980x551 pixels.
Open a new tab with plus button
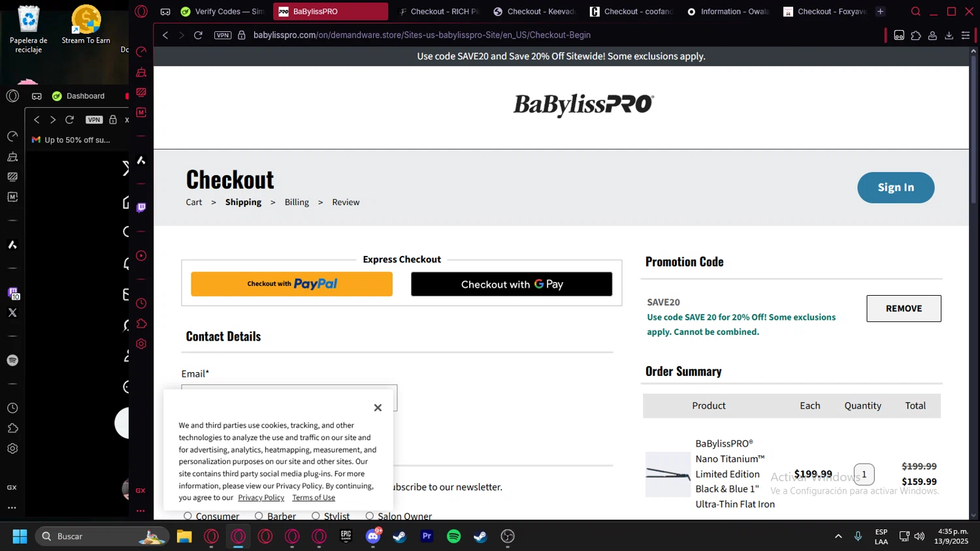[881, 12]
